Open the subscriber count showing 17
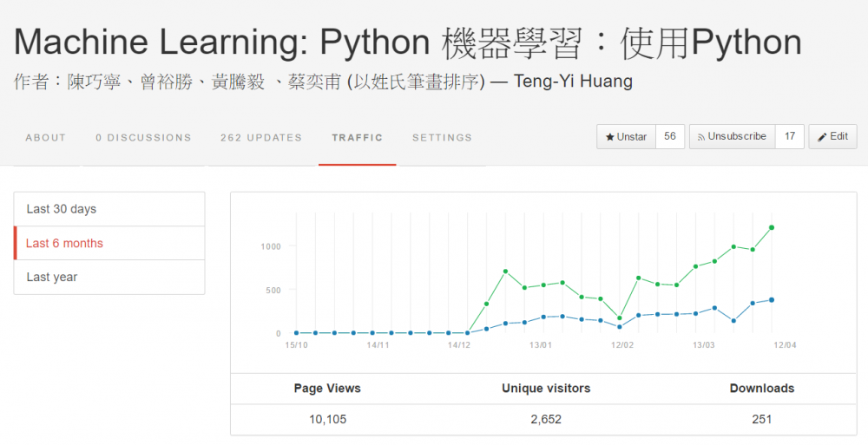868x445 pixels. 790,137
